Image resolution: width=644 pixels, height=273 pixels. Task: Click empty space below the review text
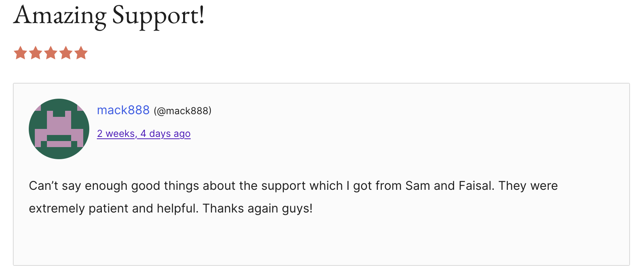tap(322, 242)
